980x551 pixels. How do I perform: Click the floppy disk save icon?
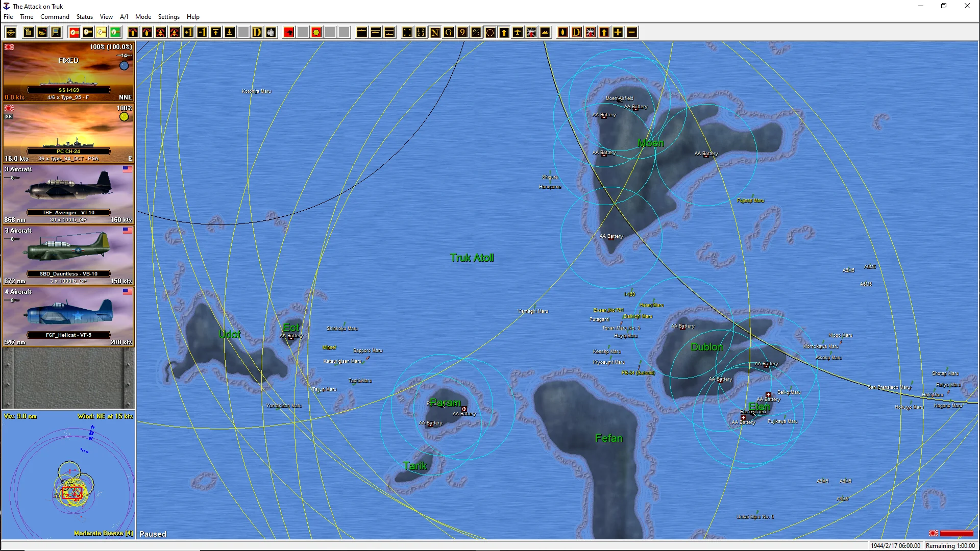coord(56,33)
